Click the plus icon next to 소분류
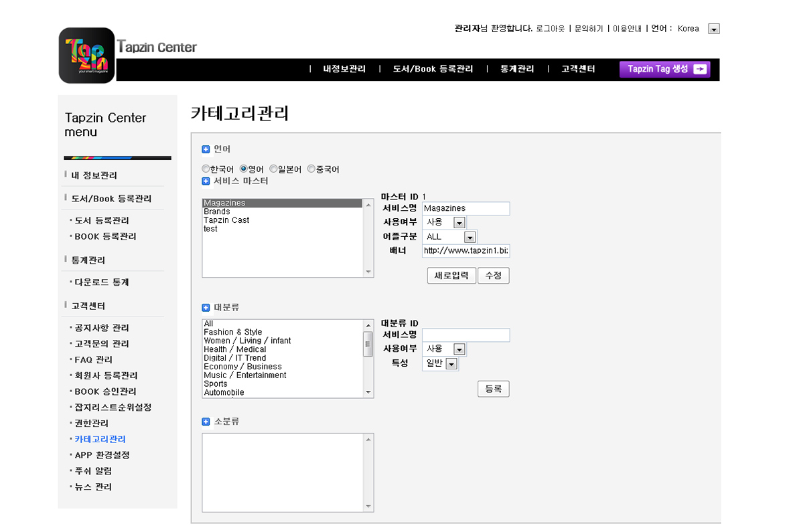This screenshot has width=785, height=532. tap(206, 422)
